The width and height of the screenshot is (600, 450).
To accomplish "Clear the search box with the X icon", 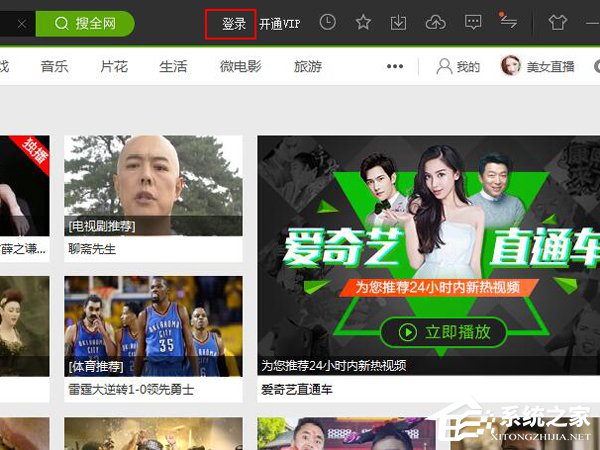I will [22, 24].
